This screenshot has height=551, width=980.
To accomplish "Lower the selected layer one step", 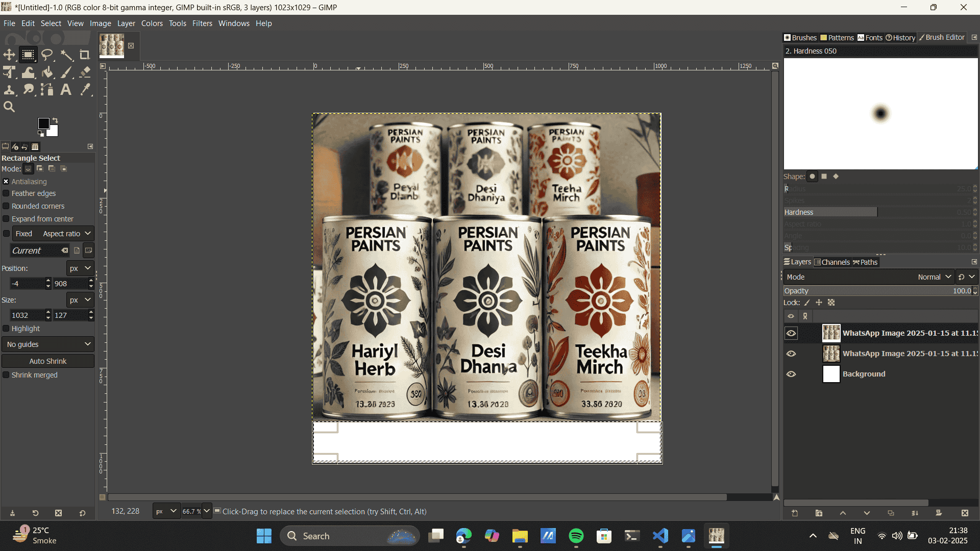I will (867, 513).
